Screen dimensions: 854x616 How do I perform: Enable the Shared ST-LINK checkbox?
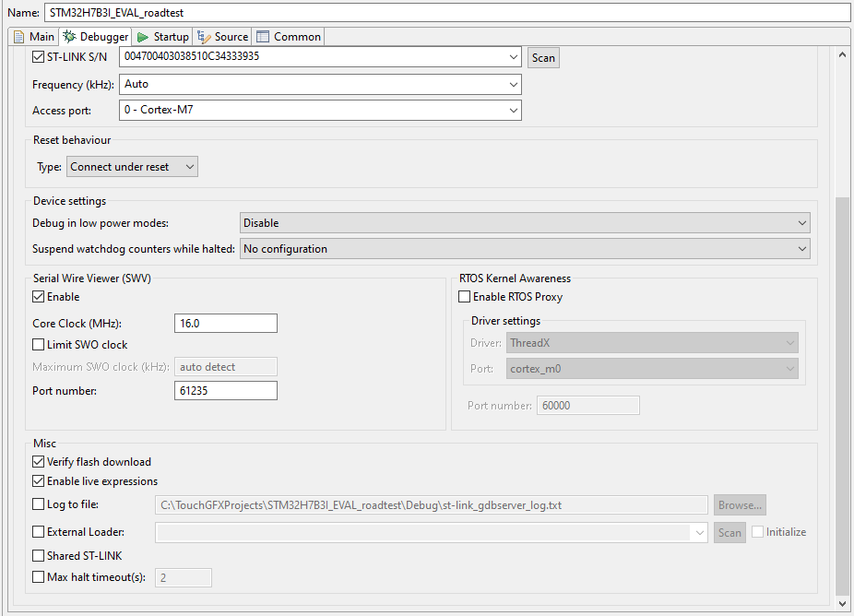click(38, 555)
